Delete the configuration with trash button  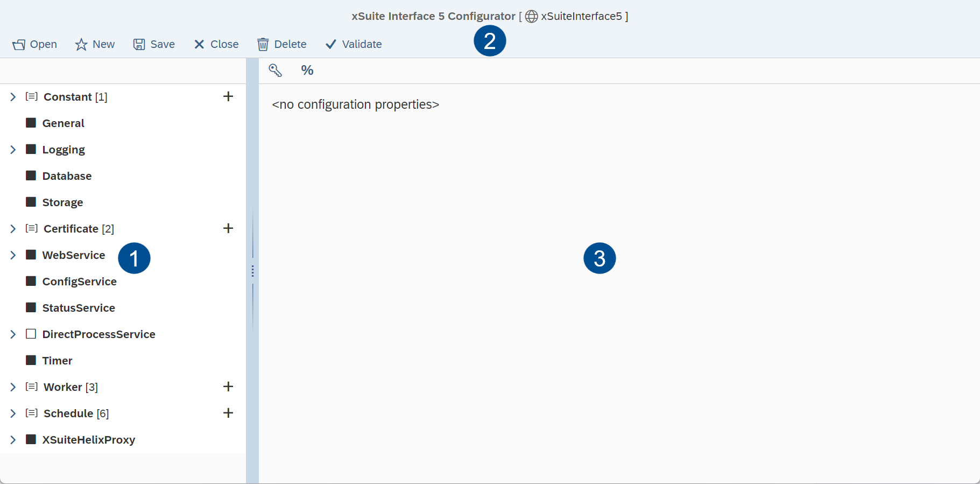[x=281, y=44]
